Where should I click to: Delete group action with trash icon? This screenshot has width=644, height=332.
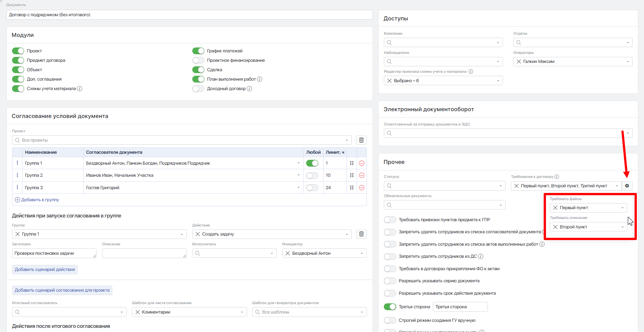361,234
